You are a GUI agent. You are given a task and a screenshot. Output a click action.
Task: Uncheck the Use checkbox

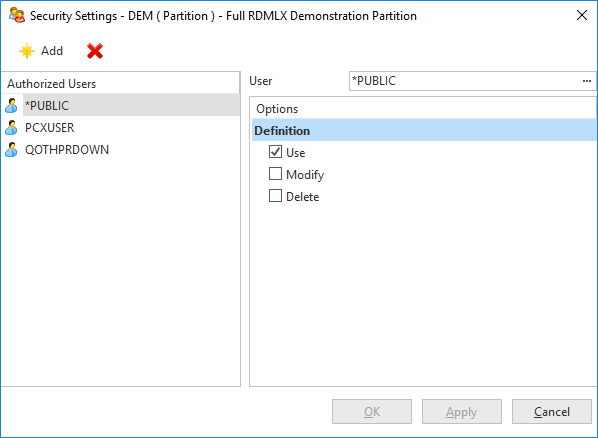pyautogui.click(x=275, y=152)
